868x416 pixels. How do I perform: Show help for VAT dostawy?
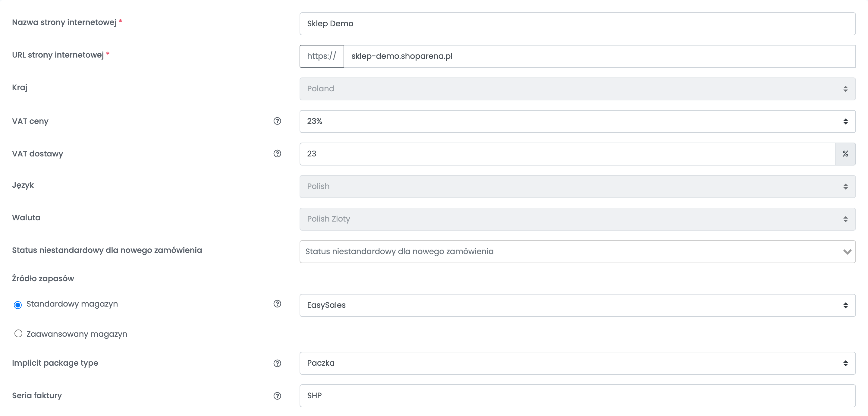[x=277, y=154]
